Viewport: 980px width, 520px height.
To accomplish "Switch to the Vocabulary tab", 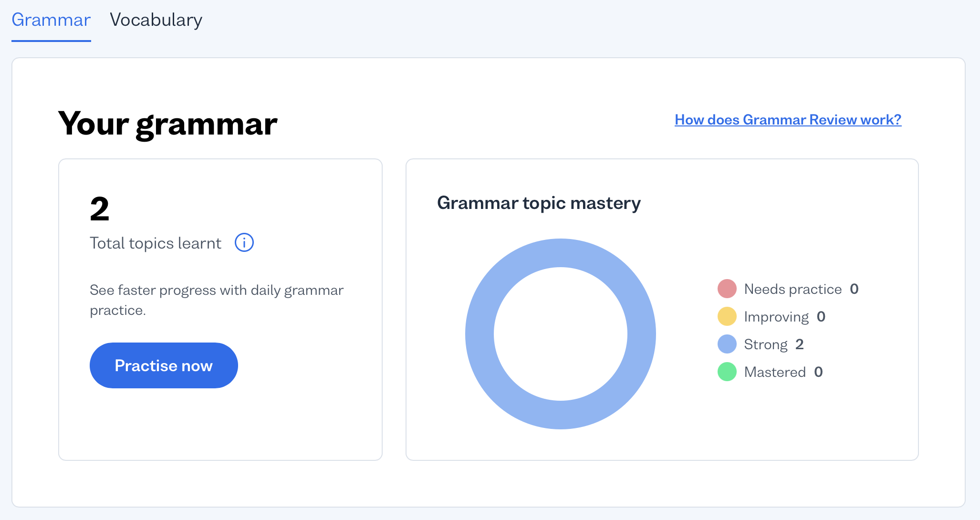I will (x=156, y=20).
